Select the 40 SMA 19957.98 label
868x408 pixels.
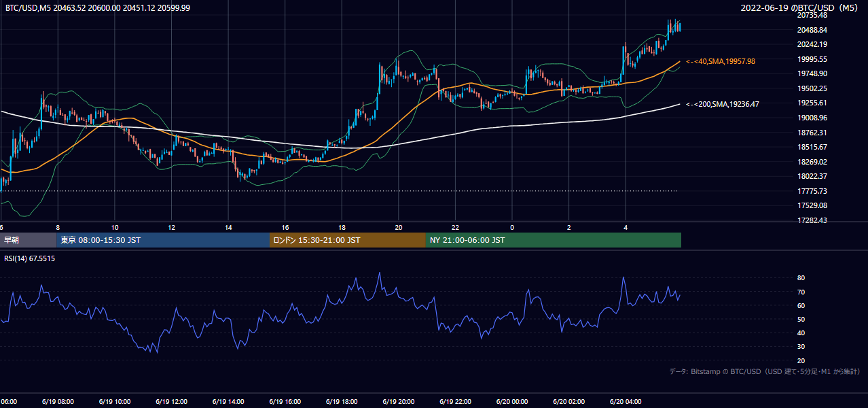[721, 61]
